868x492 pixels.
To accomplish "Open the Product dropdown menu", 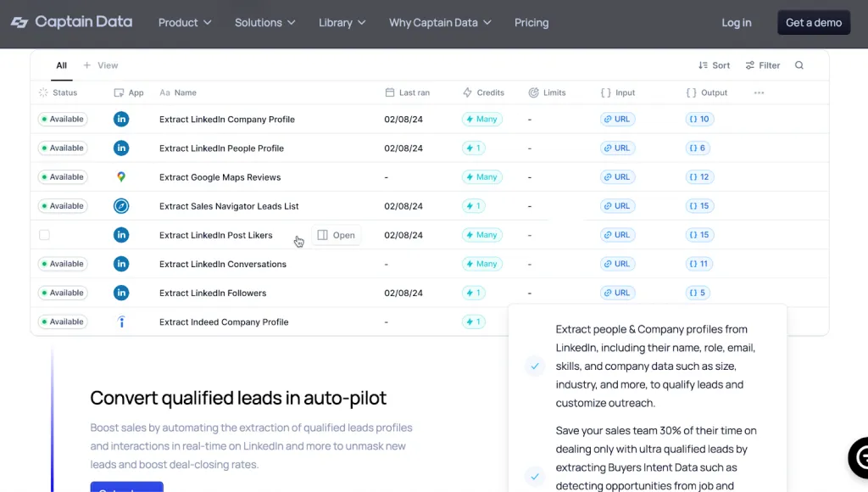I will [x=185, y=23].
